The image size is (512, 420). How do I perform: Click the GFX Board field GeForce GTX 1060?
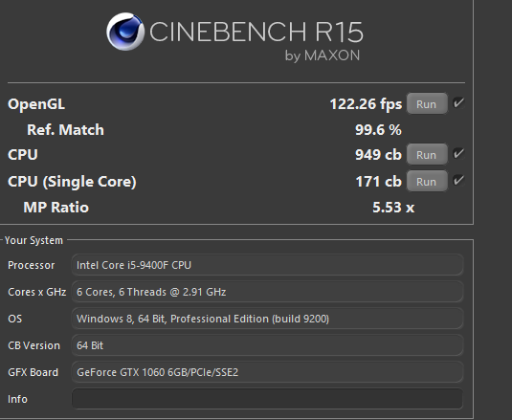tap(267, 372)
